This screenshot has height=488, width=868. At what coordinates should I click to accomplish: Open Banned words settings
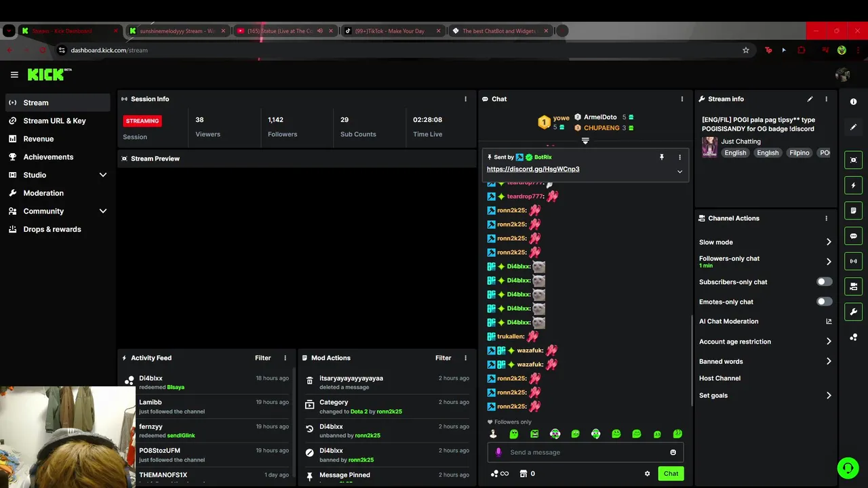[x=766, y=361]
